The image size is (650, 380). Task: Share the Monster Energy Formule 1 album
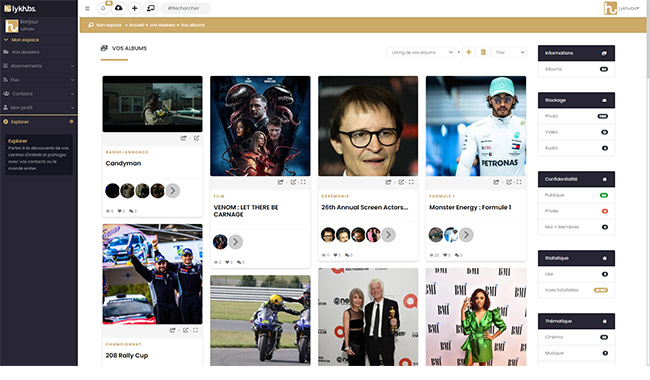(496, 182)
